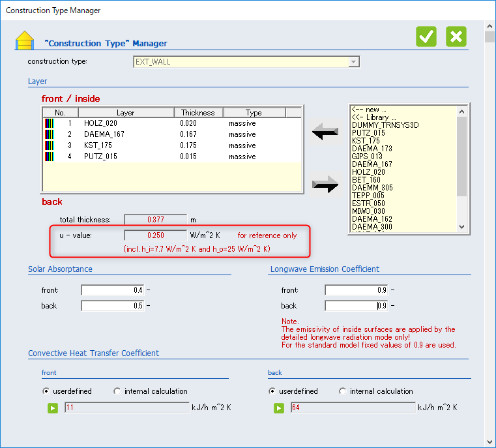Select DAEMA_167 layer row in table
The image size is (496, 448).
pos(173,134)
